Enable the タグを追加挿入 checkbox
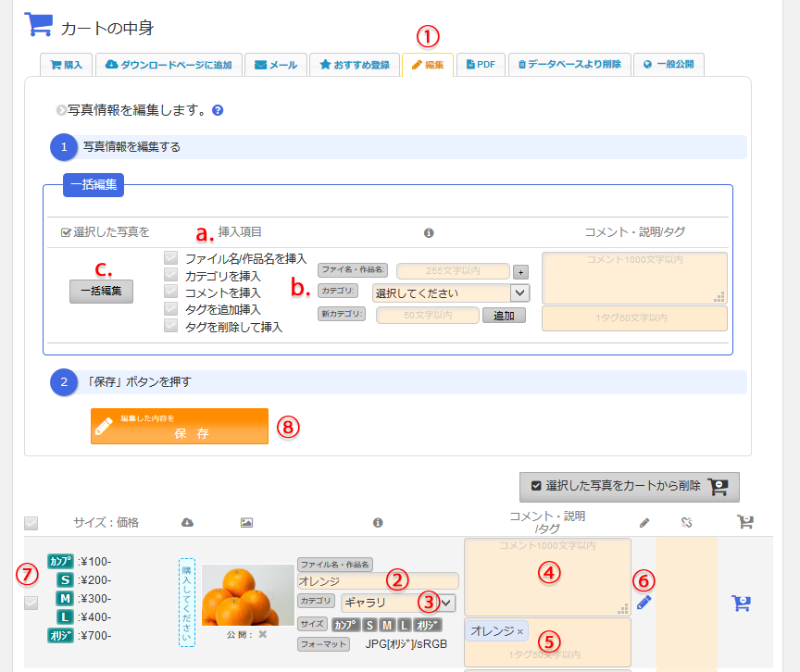This screenshot has width=800, height=672. click(x=170, y=308)
